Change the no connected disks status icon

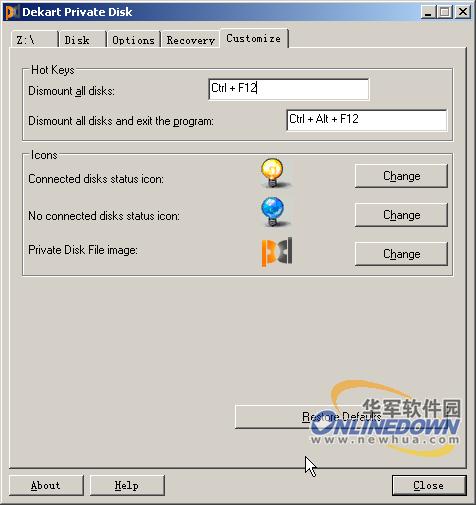click(x=401, y=215)
